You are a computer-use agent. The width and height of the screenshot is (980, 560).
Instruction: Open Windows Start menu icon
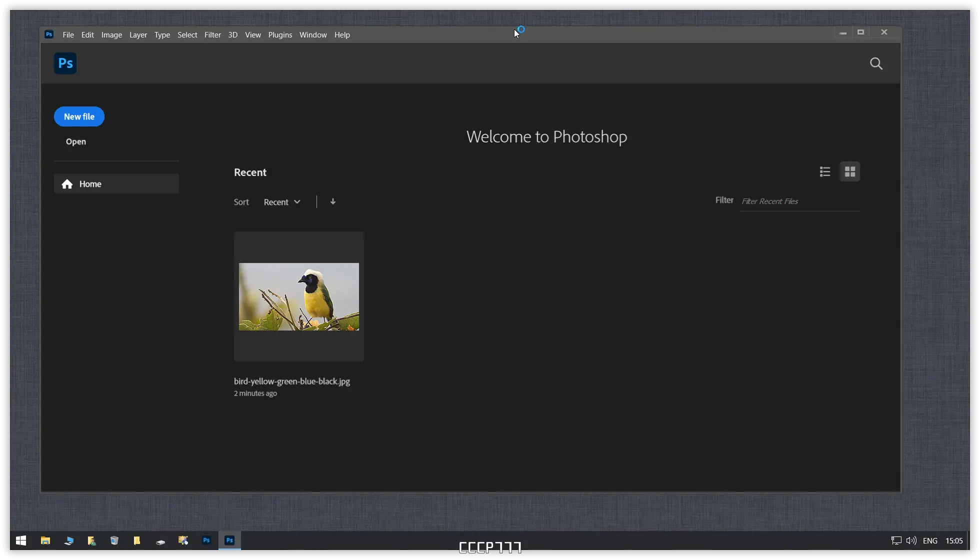click(21, 540)
